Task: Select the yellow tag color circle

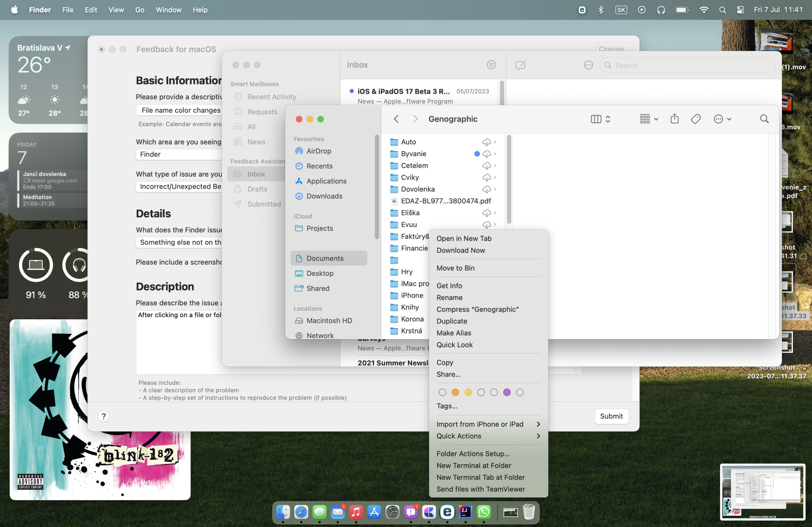Action: (468, 392)
